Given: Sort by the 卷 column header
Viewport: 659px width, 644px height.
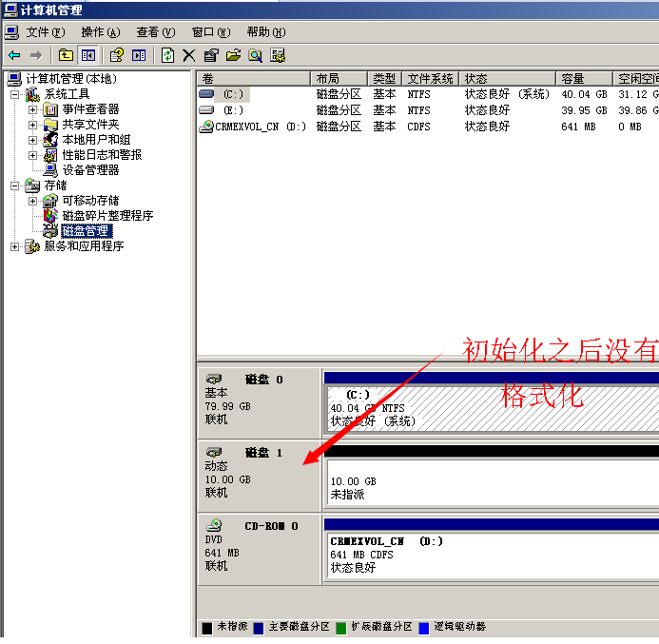Looking at the screenshot, I should click(x=254, y=79).
